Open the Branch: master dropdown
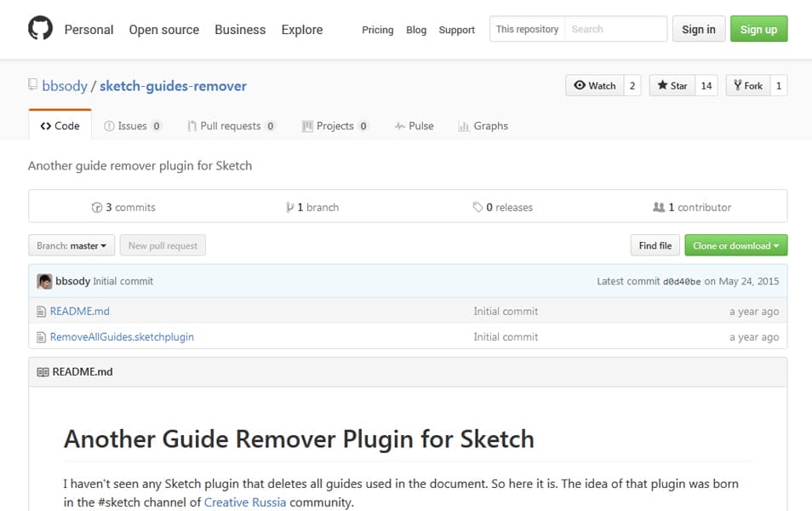812x511 pixels. click(x=71, y=245)
